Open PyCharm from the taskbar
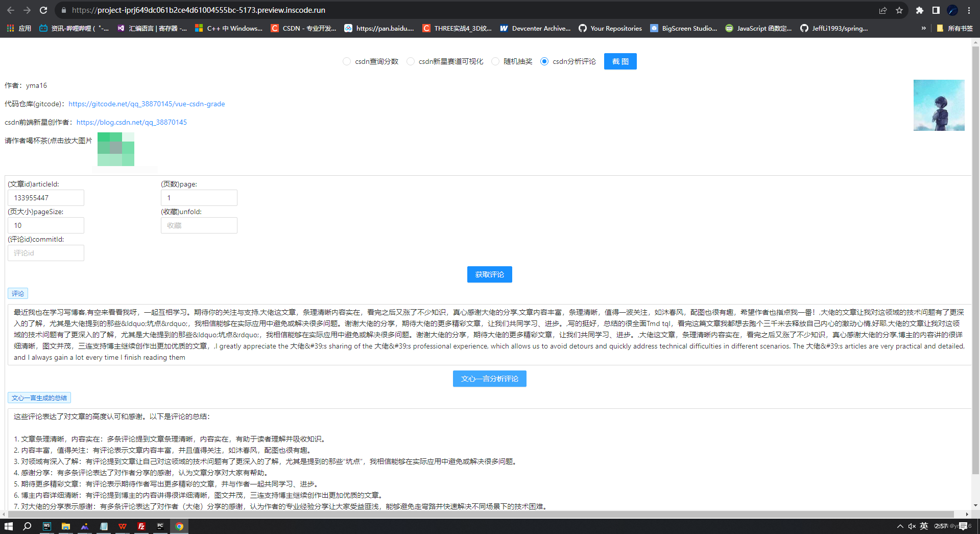Image resolution: width=980 pixels, height=534 pixels. pos(160,527)
